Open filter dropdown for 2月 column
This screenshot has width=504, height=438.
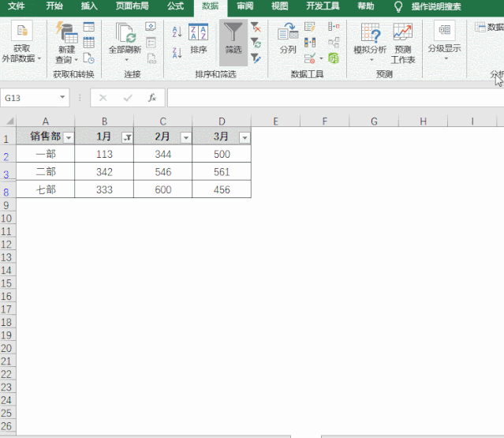point(186,138)
